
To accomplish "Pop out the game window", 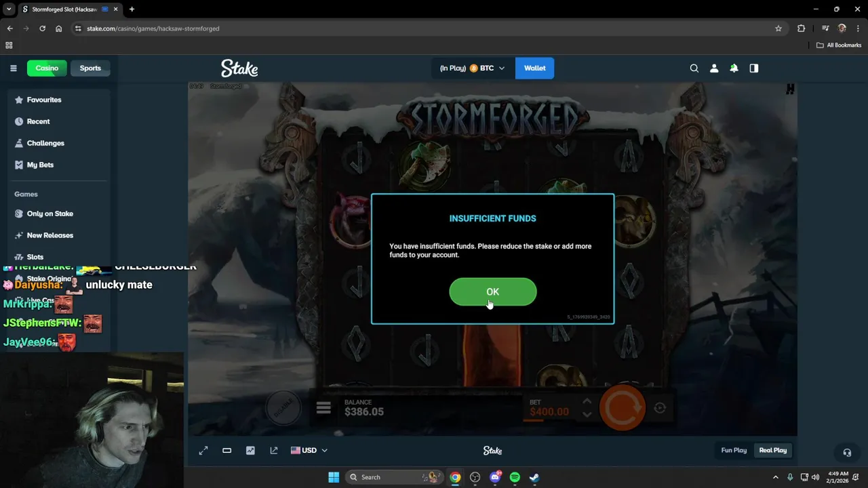I will (274, 450).
